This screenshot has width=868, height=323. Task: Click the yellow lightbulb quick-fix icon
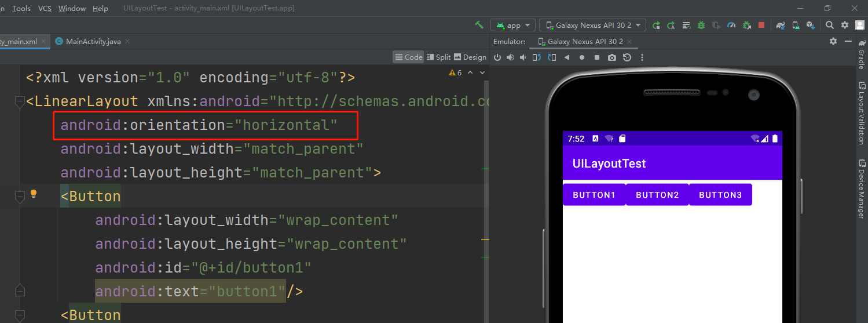[x=34, y=194]
